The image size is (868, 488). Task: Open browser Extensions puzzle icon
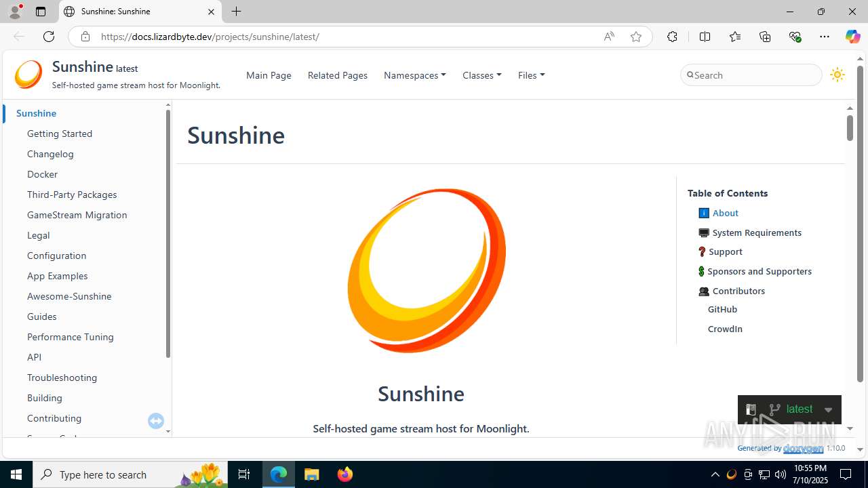click(672, 37)
